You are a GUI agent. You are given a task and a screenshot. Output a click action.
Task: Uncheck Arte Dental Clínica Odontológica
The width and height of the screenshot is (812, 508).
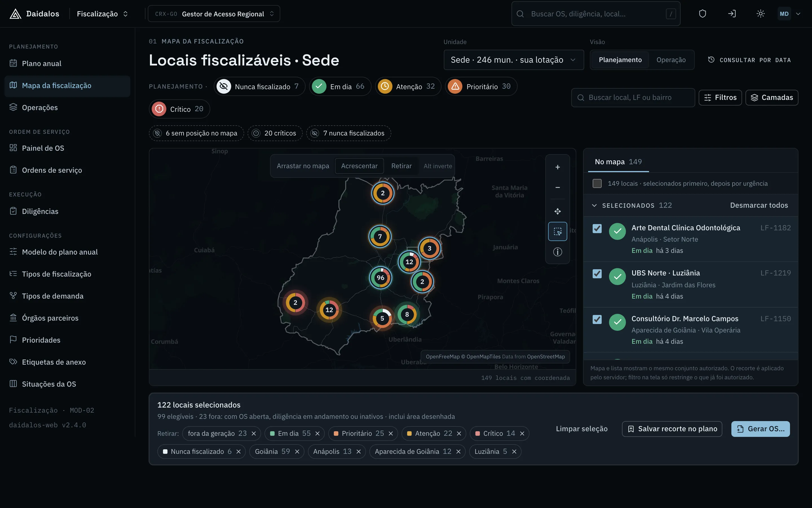click(597, 229)
